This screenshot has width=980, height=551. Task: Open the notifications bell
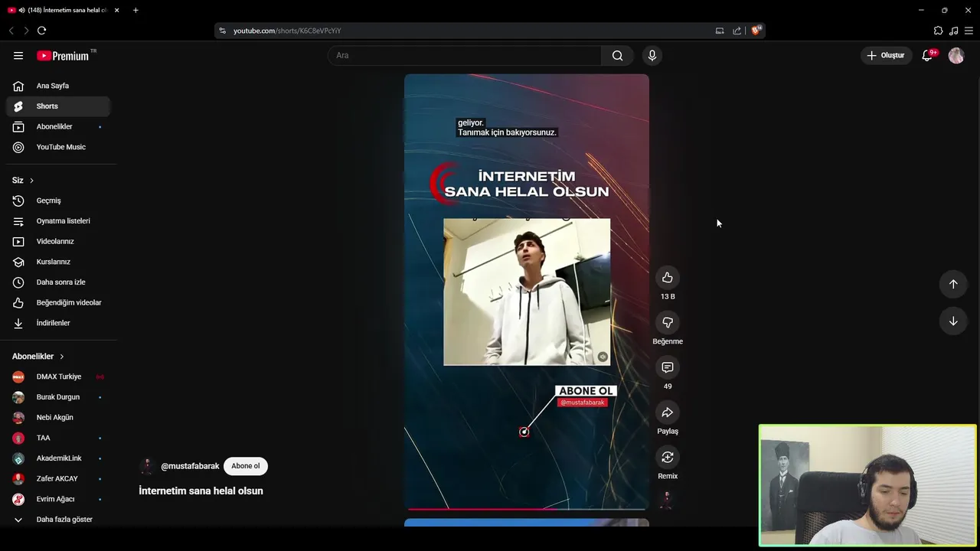pos(927,55)
